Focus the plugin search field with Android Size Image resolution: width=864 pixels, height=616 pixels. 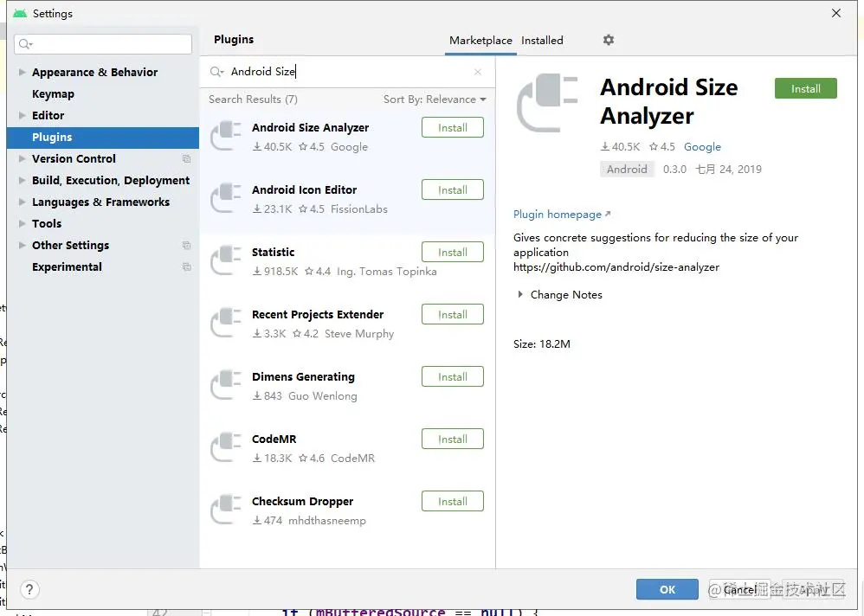coord(347,72)
